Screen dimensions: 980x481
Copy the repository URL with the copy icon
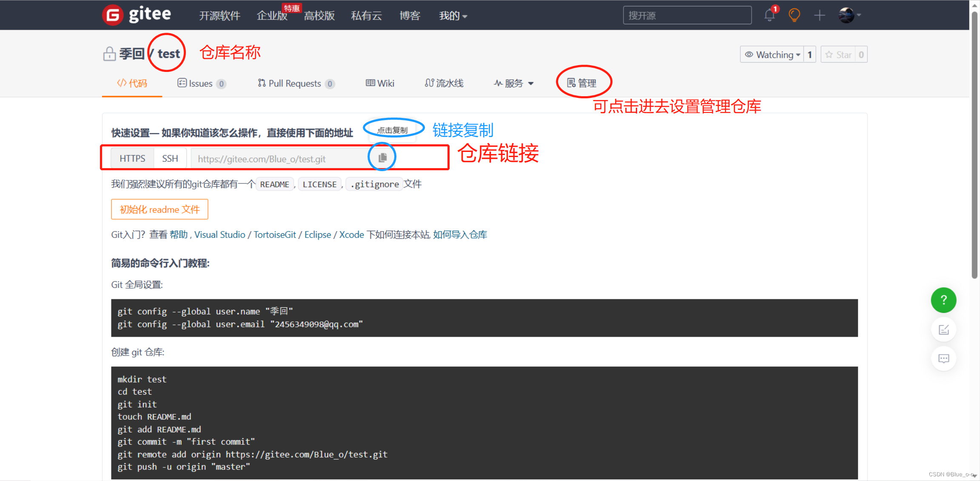[382, 157]
